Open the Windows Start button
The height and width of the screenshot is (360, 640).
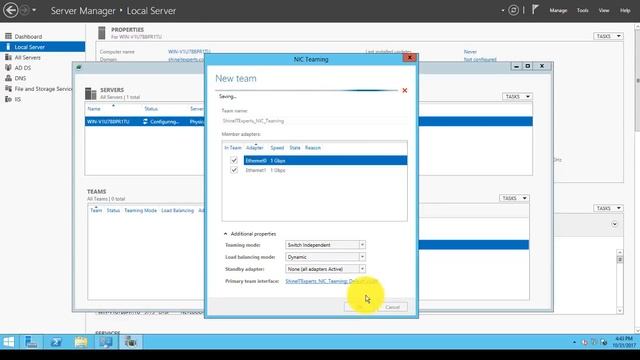tap(9, 342)
